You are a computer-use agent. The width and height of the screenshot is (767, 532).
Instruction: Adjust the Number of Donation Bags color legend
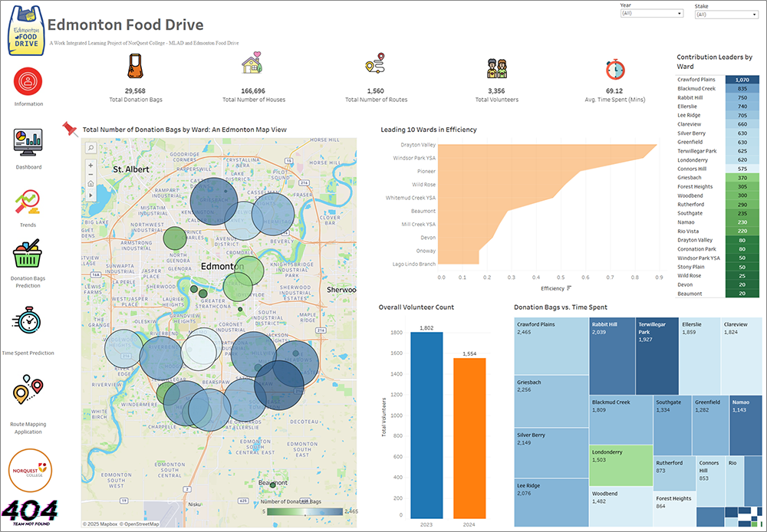coord(304,512)
